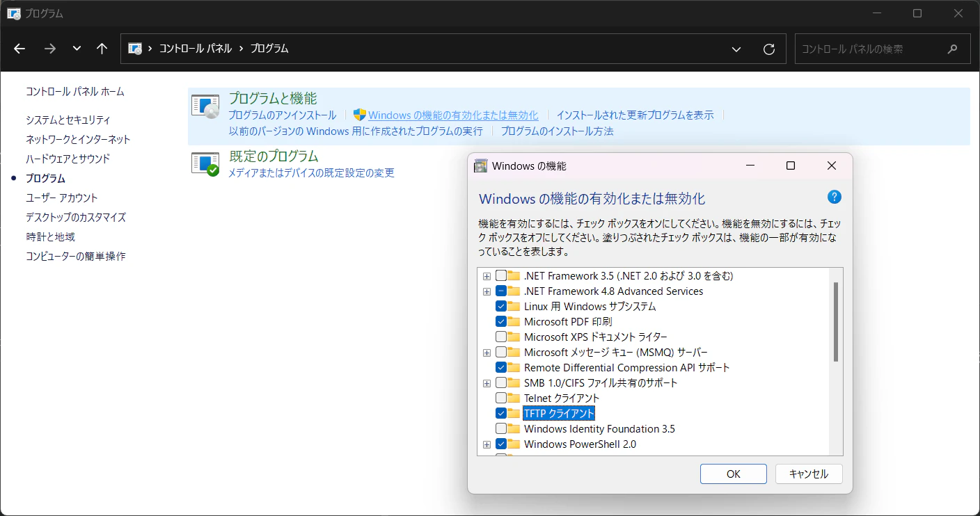Open コンピューターの簡単操作 category

coord(76,257)
